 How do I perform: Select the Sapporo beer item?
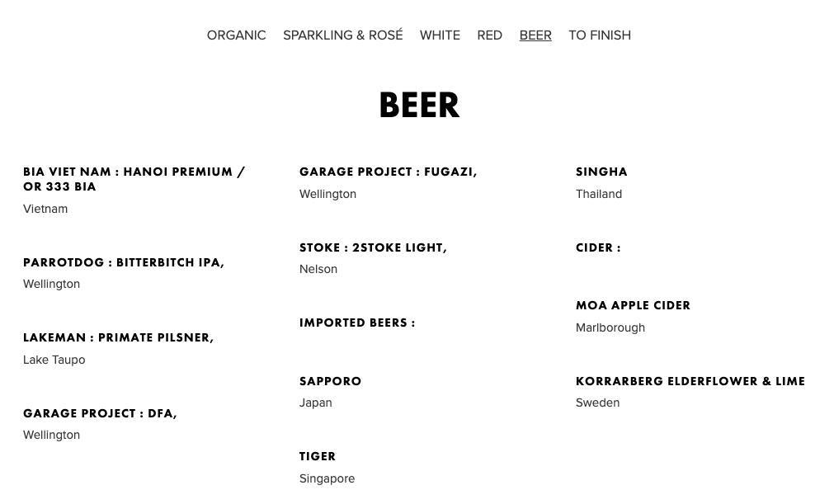click(330, 381)
